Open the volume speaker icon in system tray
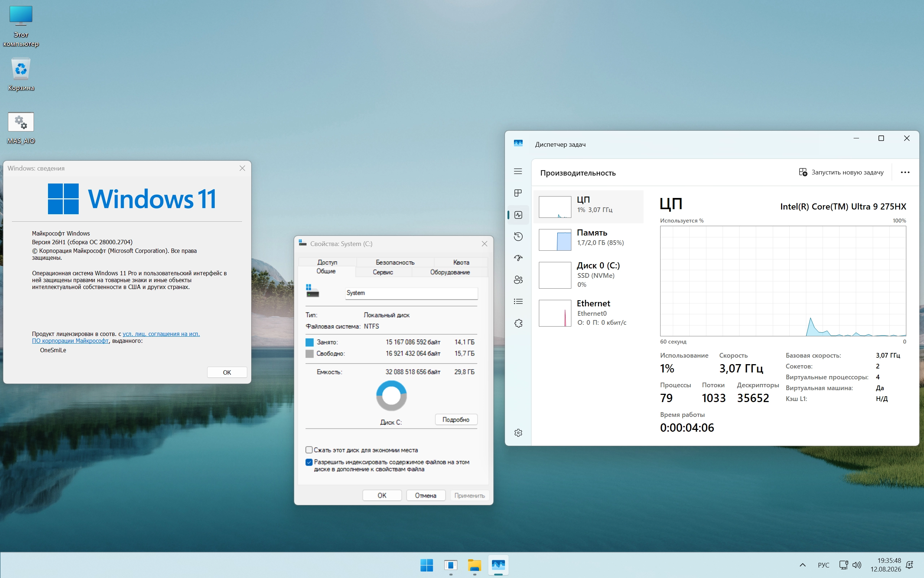 (x=857, y=565)
